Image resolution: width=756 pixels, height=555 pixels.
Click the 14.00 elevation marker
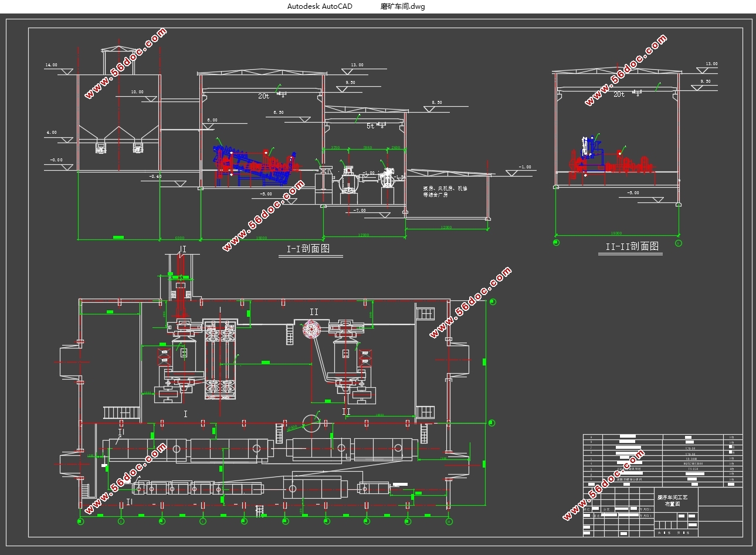52,65
